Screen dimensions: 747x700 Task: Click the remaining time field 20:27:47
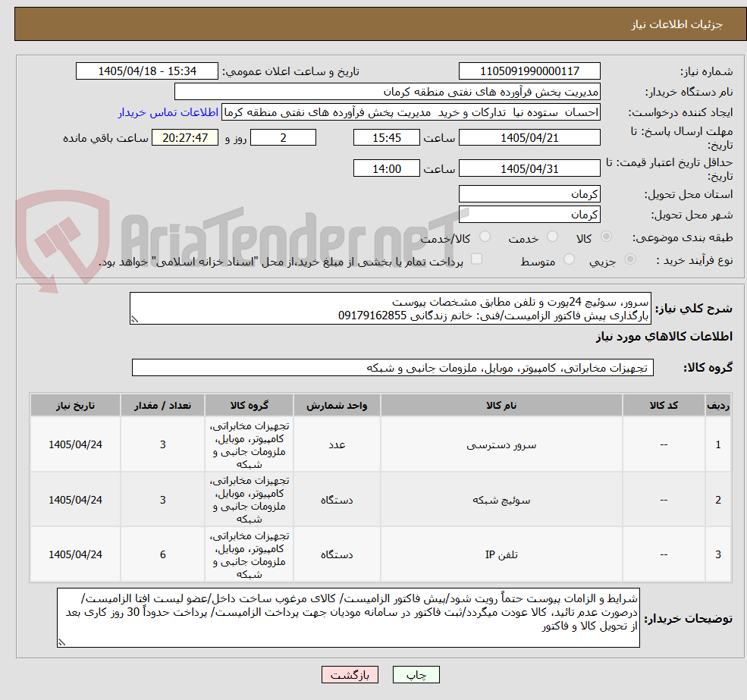[185, 138]
